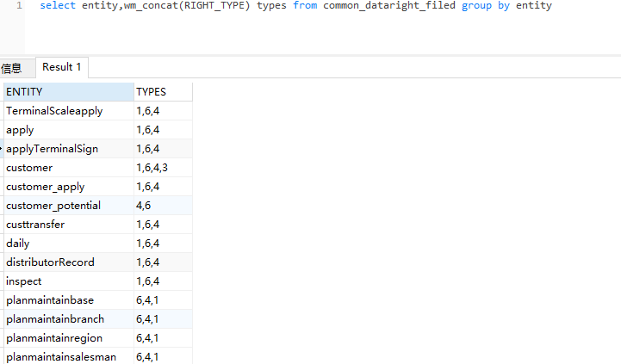Select the planmaintainsalesman cell

click(x=69, y=356)
